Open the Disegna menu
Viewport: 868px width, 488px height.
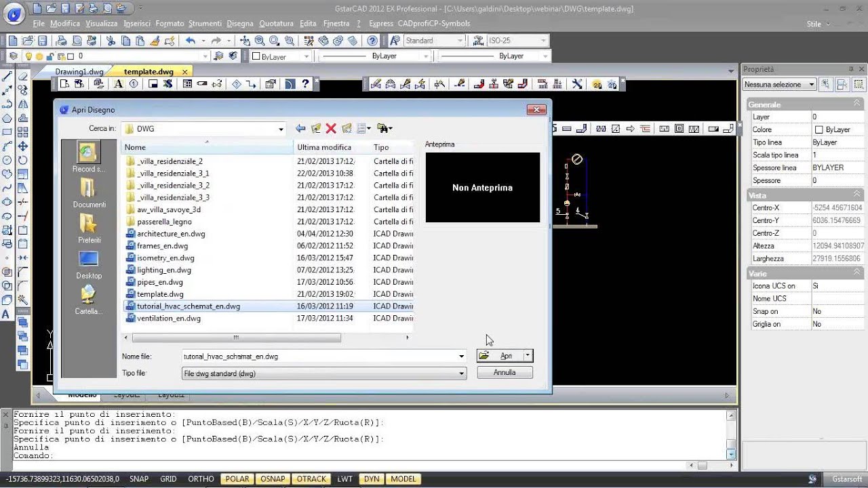click(240, 24)
